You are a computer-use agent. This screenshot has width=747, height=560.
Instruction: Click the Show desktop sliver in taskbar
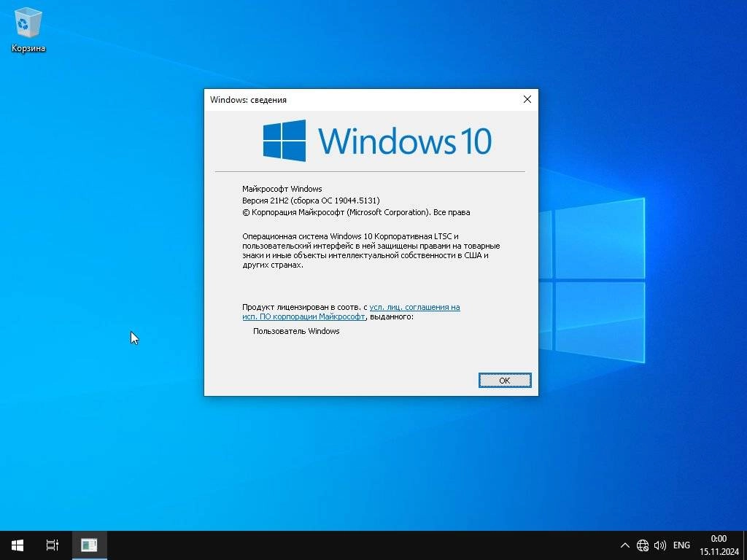(x=745, y=545)
